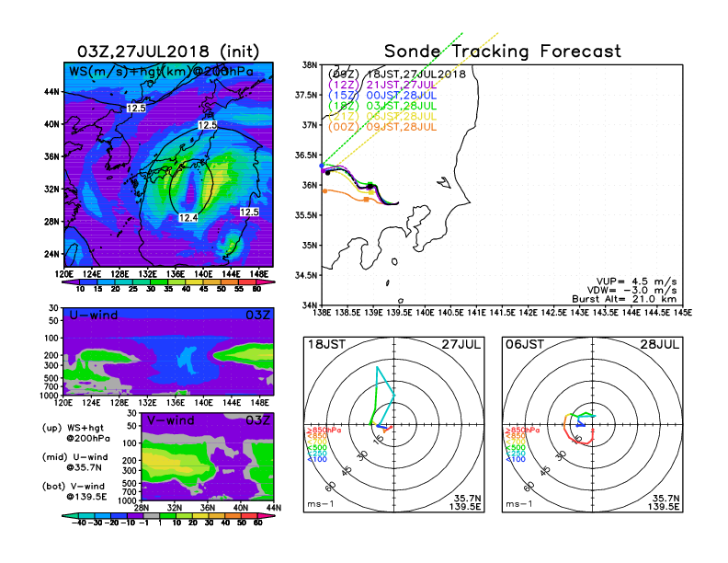Click the '03Z' label in the U-wind panel
728x563 pixels.
pyautogui.click(x=258, y=316)
